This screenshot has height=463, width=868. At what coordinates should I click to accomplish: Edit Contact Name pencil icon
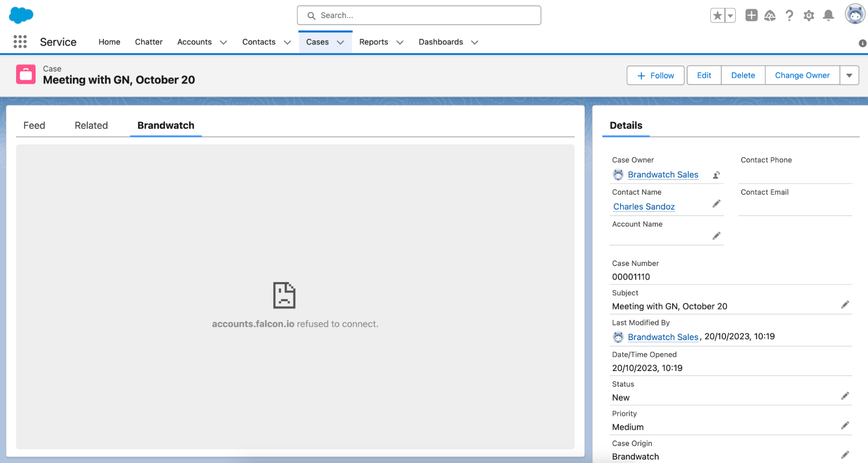coord(716,204)
